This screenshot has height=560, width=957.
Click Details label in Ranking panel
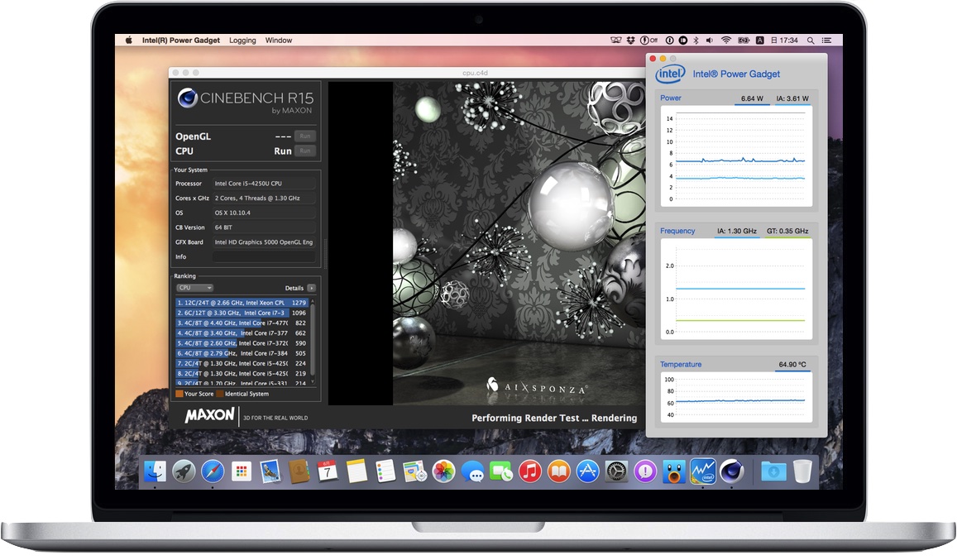pos(294,288)
